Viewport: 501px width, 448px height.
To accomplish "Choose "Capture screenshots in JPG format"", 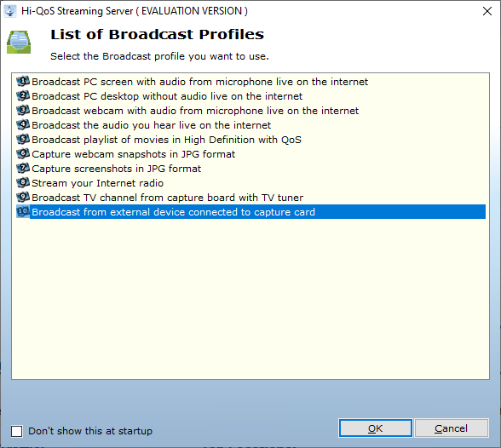I will 116,169.
